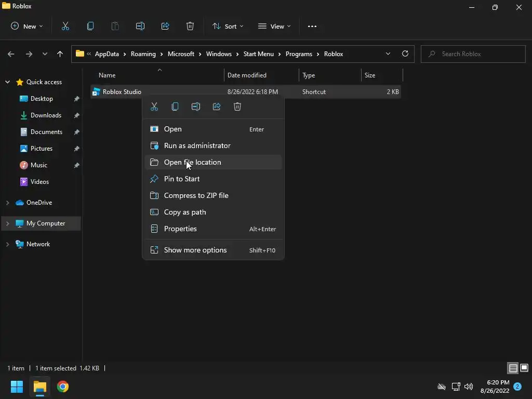Click the File Explorer taskbar icon
Viewport: 532px width, 399px height.
pos(39,387)
